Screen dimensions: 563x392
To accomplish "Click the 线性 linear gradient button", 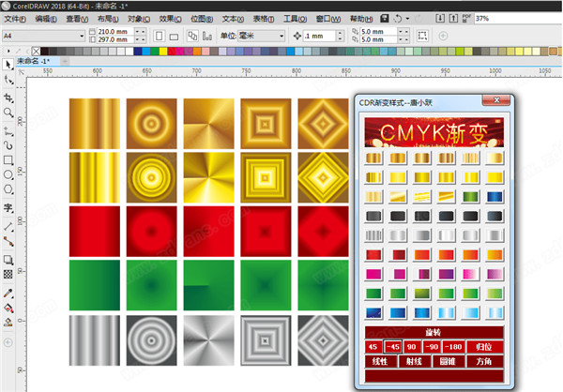I will coord(380,361).
